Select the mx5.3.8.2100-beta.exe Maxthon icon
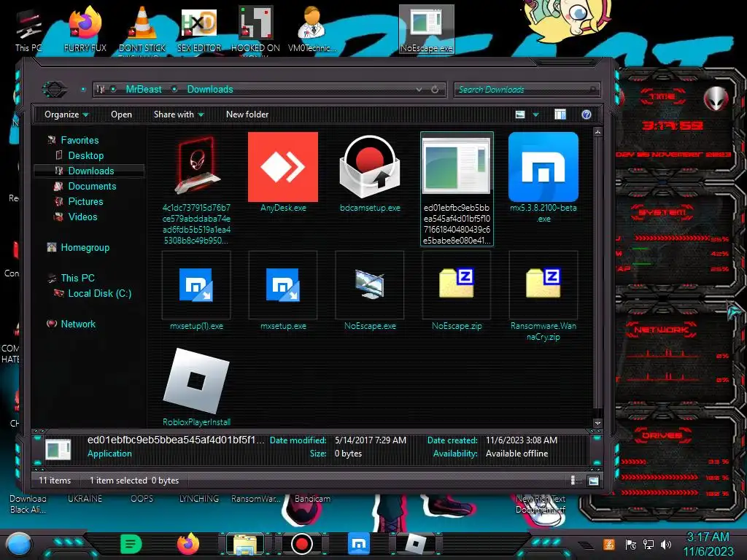The image size is (747, 560). click(543, 167)
